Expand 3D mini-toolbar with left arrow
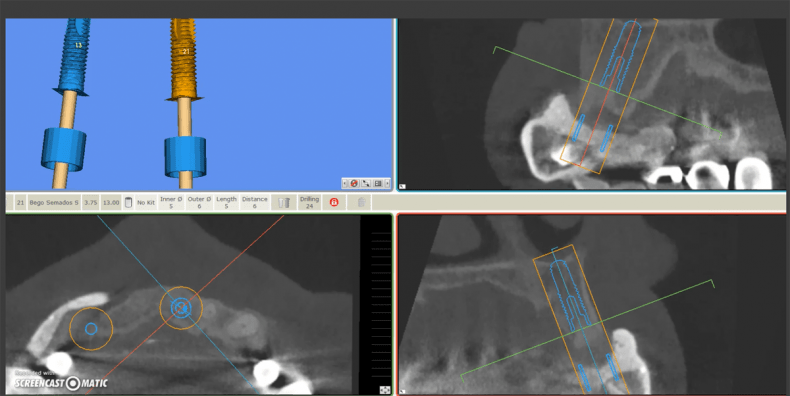790x396 pixels. (x=345, y=183)
